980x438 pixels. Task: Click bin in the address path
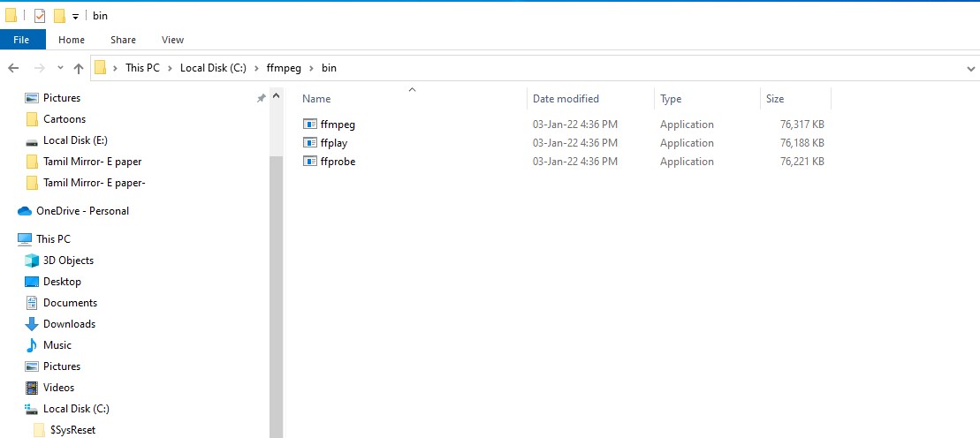(x=329, y=68)
